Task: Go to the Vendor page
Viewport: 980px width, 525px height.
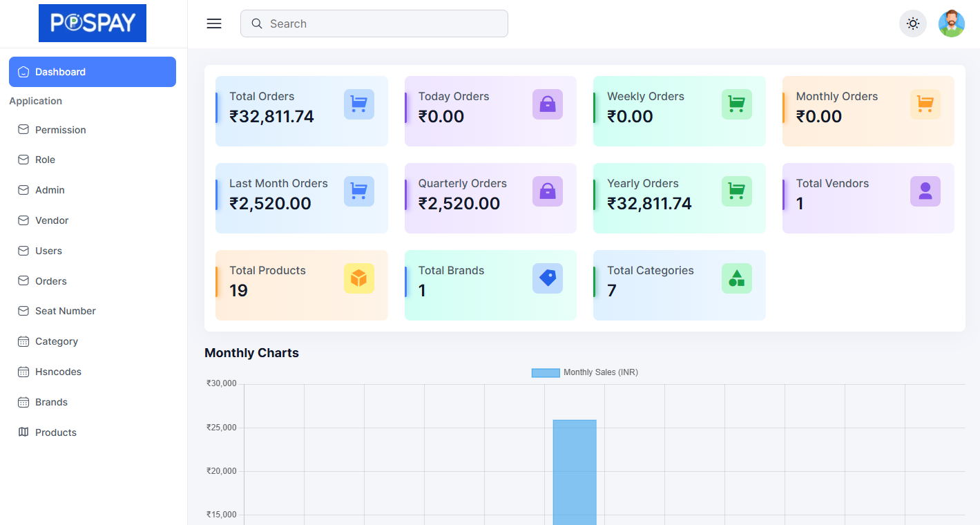Action: [52, 220]
